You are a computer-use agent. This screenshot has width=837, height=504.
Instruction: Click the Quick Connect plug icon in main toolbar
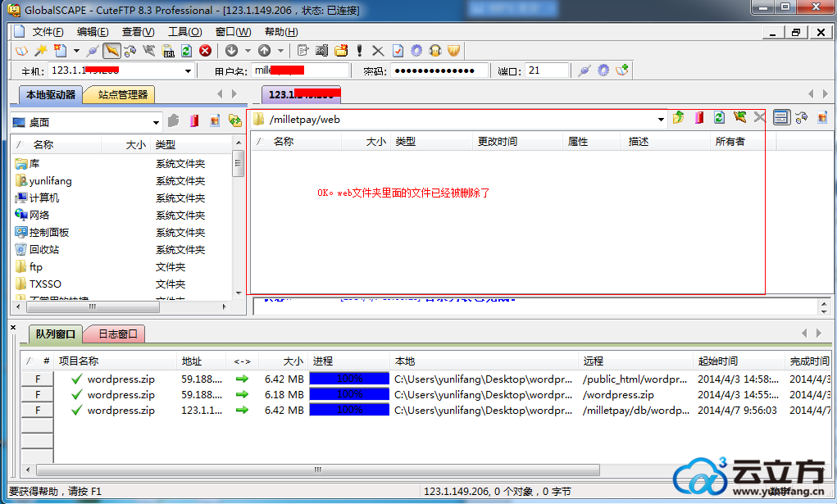[x=93, y=51]
